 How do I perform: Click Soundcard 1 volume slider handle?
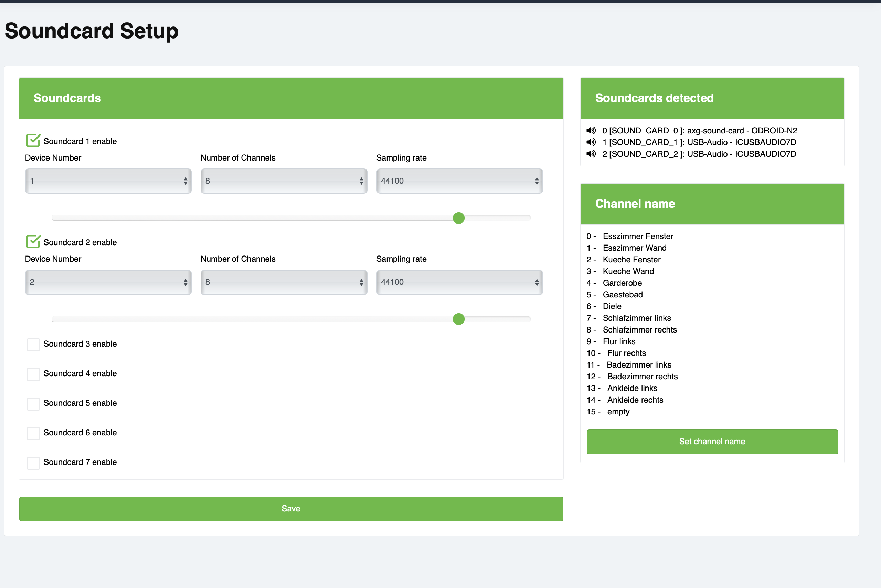coord(458,218)
